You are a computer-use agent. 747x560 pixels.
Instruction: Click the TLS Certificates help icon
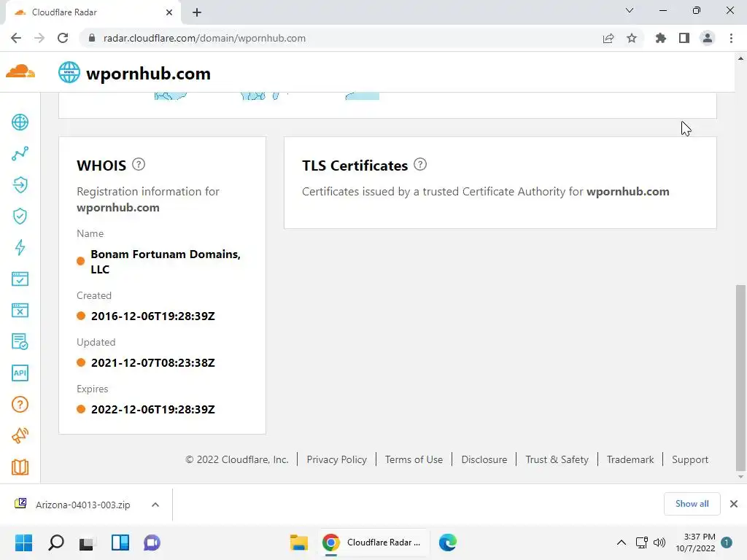pyautogui.click(x=420, y=164)
